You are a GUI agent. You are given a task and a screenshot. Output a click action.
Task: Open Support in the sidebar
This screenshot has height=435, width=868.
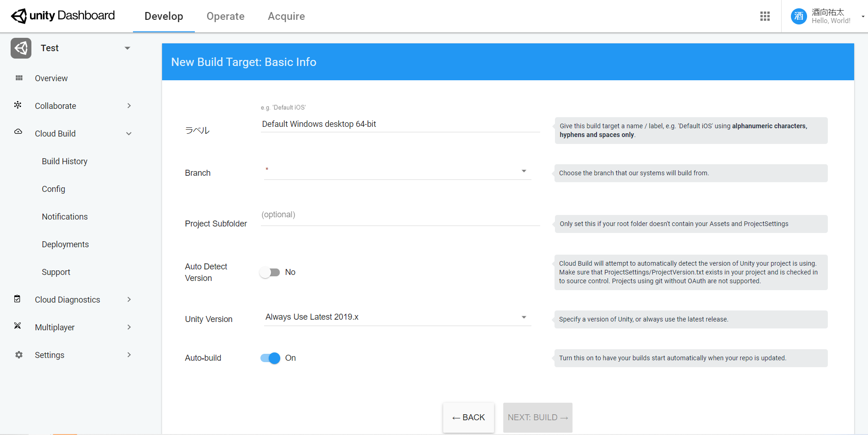pos(56,272)
